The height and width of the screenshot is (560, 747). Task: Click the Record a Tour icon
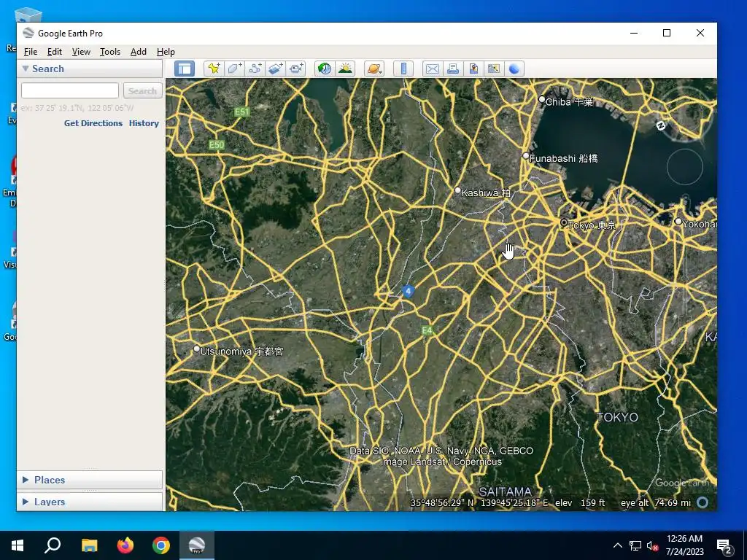(x=296, y=69)
